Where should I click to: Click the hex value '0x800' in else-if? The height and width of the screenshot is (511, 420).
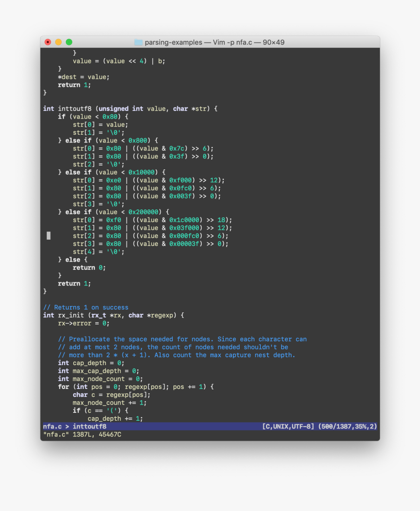point(138,141)
